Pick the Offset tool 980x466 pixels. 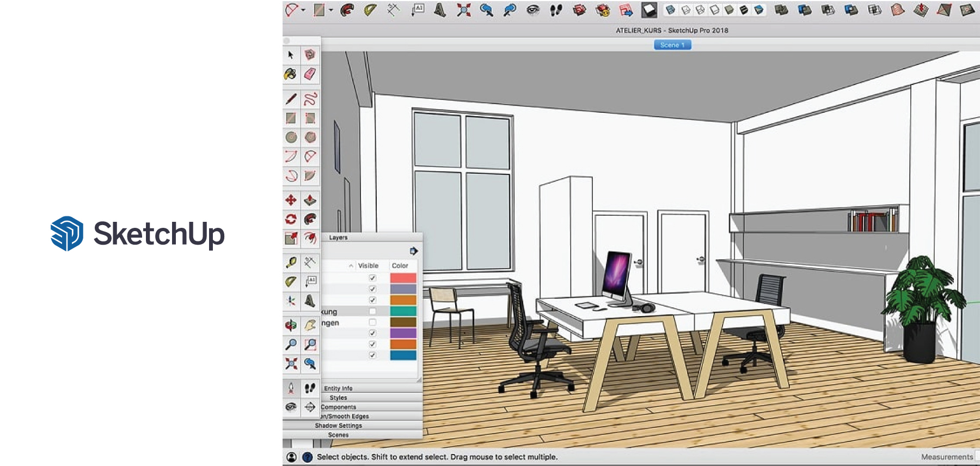click(x=310, y=238)
